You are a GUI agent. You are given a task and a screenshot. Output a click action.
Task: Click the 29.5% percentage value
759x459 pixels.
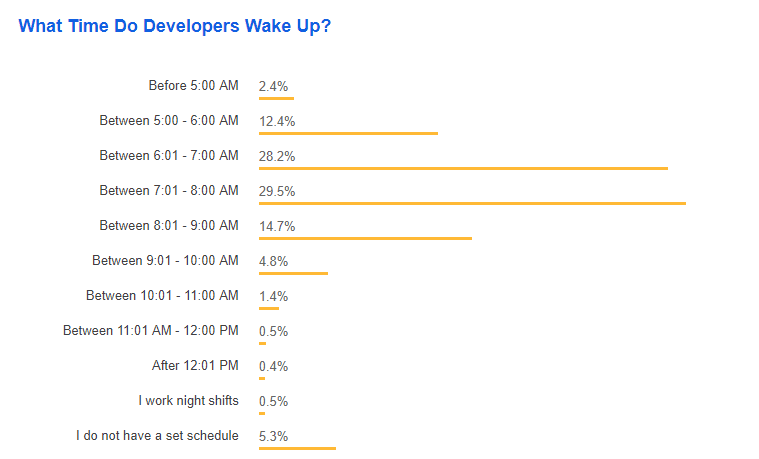[x=277, y=191]
